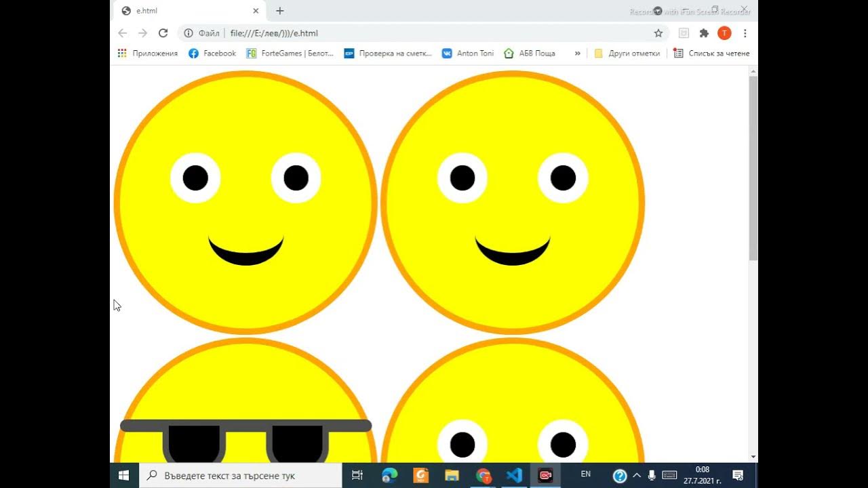
Task: Open the blue help question-mark tray icon
Action: pyautogui.click(x=619, y=476)
